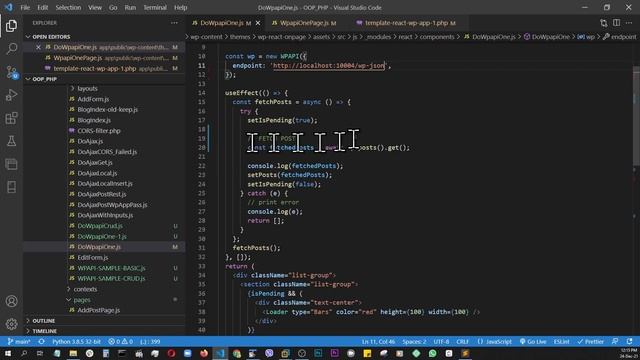This screenshot has width=640, height=360.
Task: Click VS Code icon in the taskbar
Action: click(220, 353)
